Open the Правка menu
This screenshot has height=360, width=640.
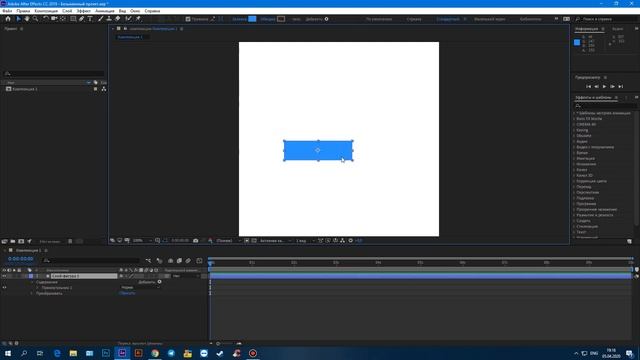coord(23,11)
